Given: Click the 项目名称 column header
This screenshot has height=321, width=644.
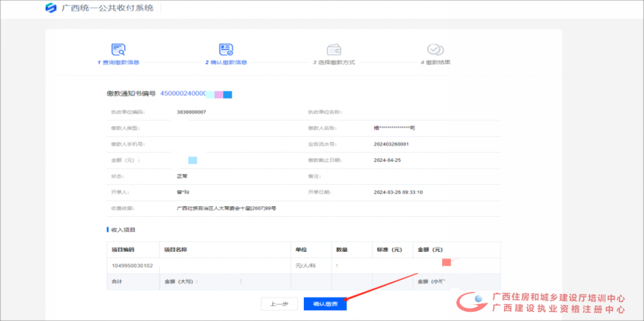Looking at the screenshot, I should pos(175,250).
